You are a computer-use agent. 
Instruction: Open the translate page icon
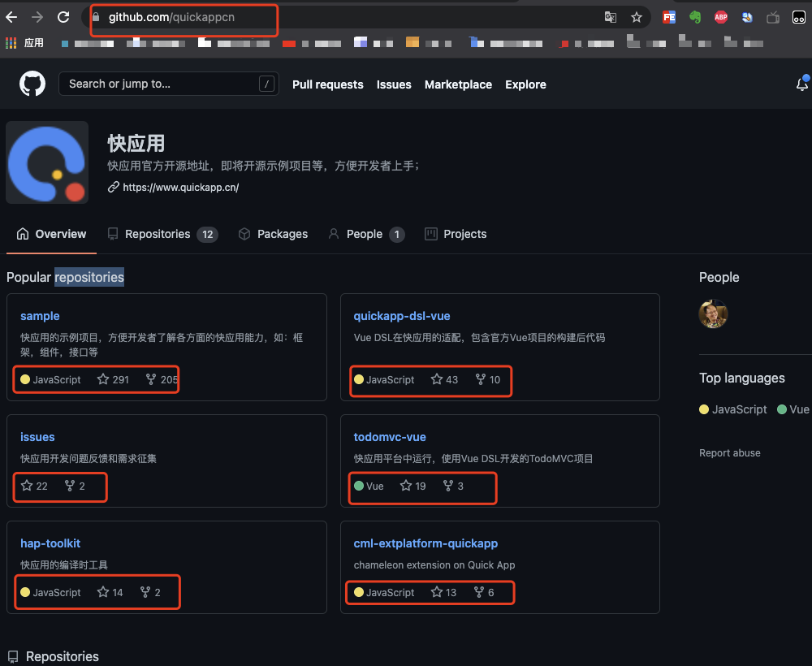click(611, 18)
